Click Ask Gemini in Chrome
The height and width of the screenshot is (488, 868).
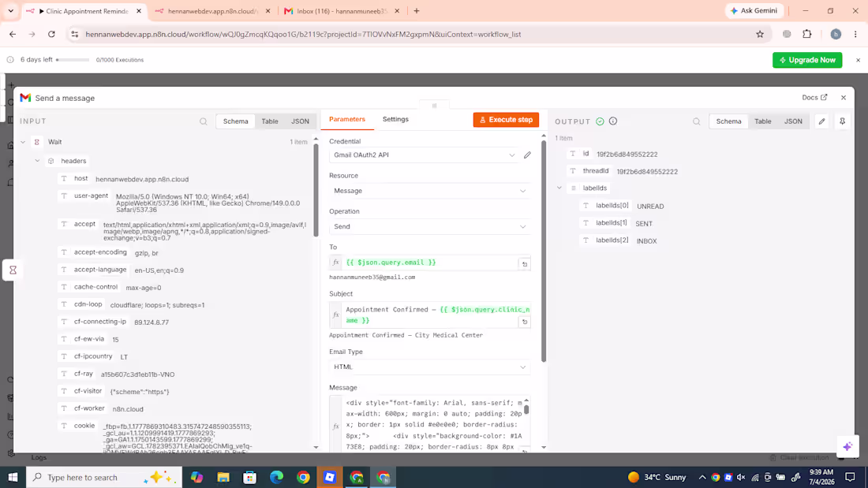pos(754,10)
